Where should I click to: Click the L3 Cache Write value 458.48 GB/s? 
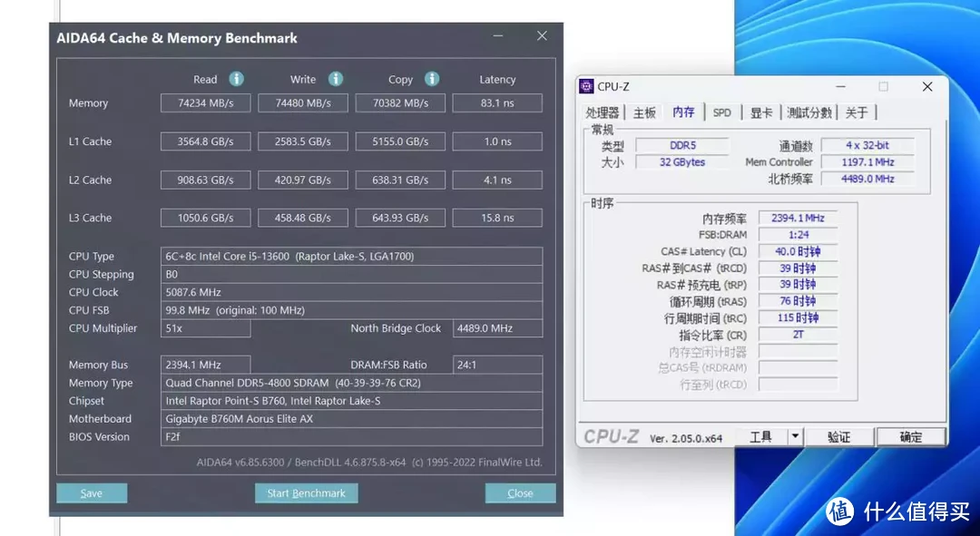303,218
